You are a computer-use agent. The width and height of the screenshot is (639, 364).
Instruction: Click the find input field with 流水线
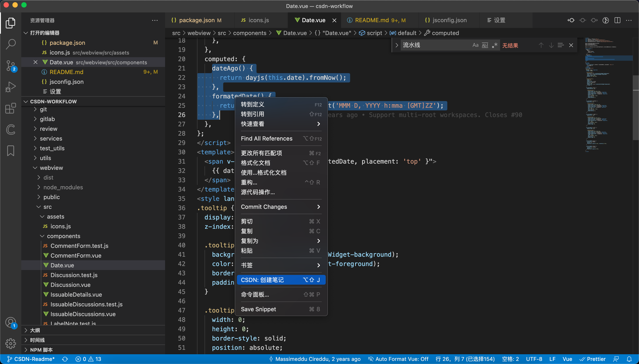(435, 45)
